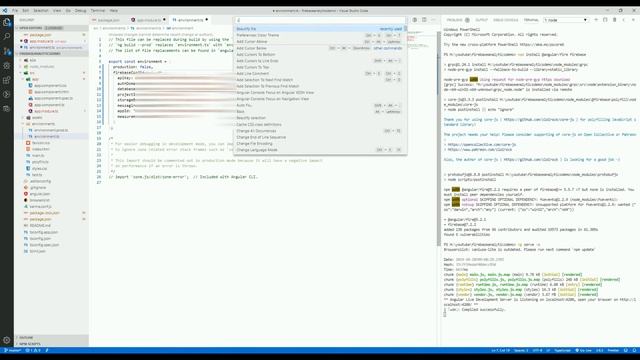
Task: Choose 'Preferences: Color Theme' command
Action: pyautogui.click(x=320, y=35)
